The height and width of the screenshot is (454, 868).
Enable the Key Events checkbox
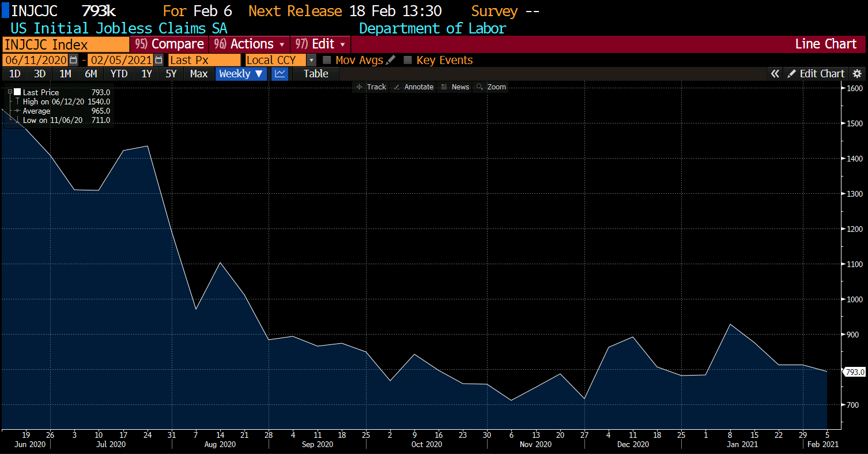(407, 60)
